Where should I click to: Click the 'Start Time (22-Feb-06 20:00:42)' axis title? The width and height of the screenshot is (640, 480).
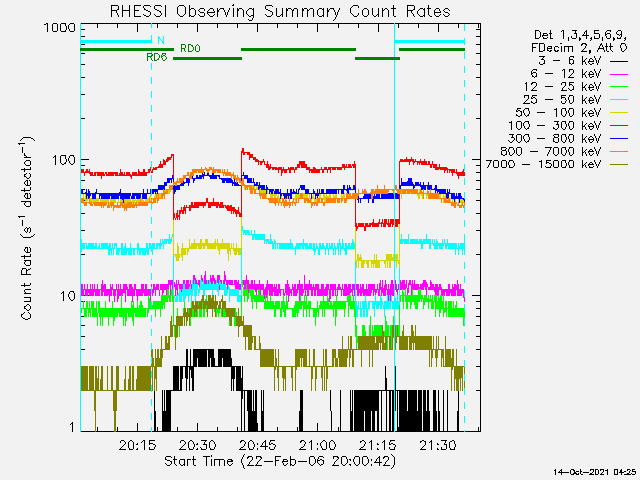tap(280, 461)
